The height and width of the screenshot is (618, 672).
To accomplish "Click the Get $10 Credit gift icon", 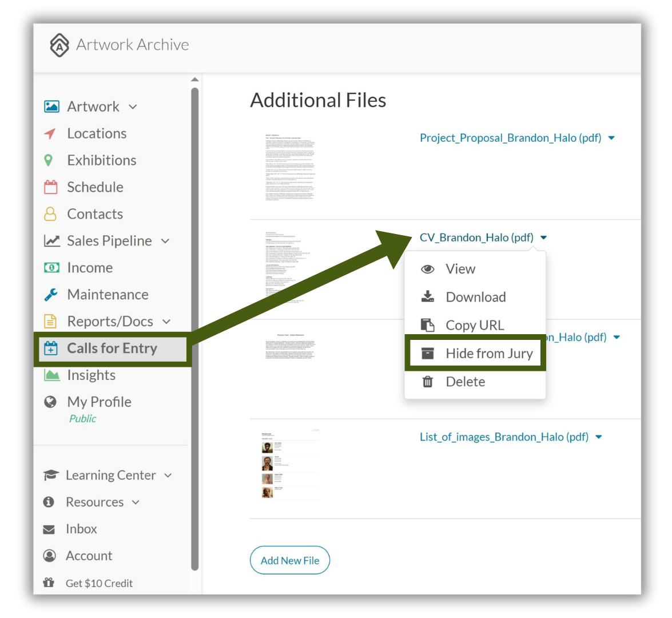I will click(x=49, y=583).
